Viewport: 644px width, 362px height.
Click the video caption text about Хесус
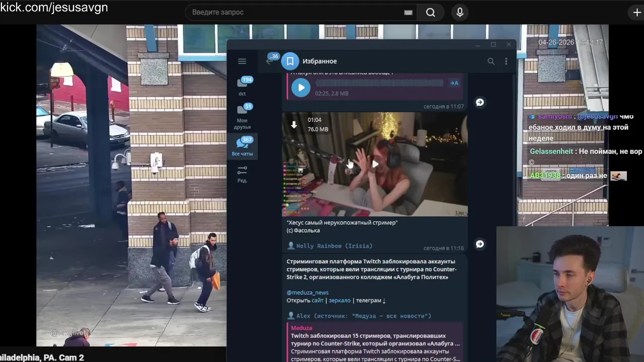click(x=342, y=226)
